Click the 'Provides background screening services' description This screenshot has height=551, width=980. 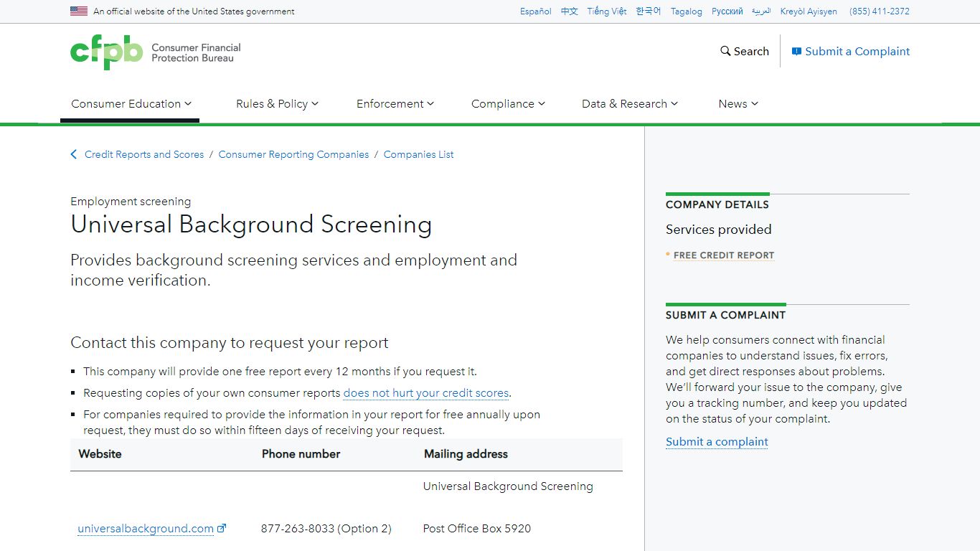(x=293, y=270)
